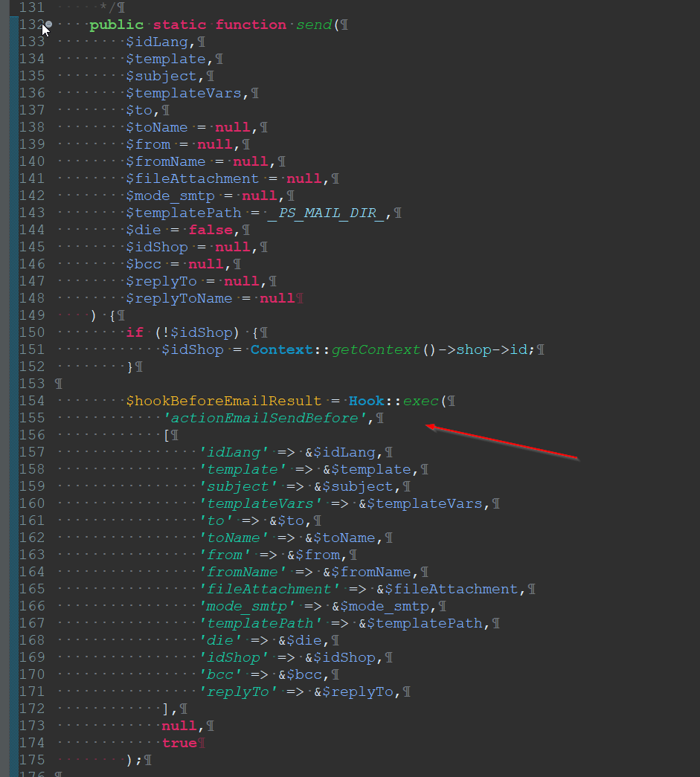The height and width of the screenshot is (777, 700).
Task: Click $replyToName on line 148
Action: coord(179,298)
